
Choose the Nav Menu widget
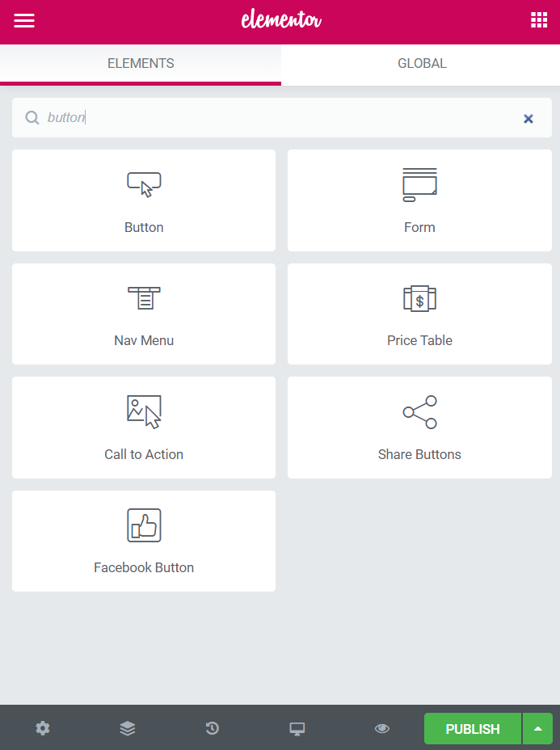144,314
